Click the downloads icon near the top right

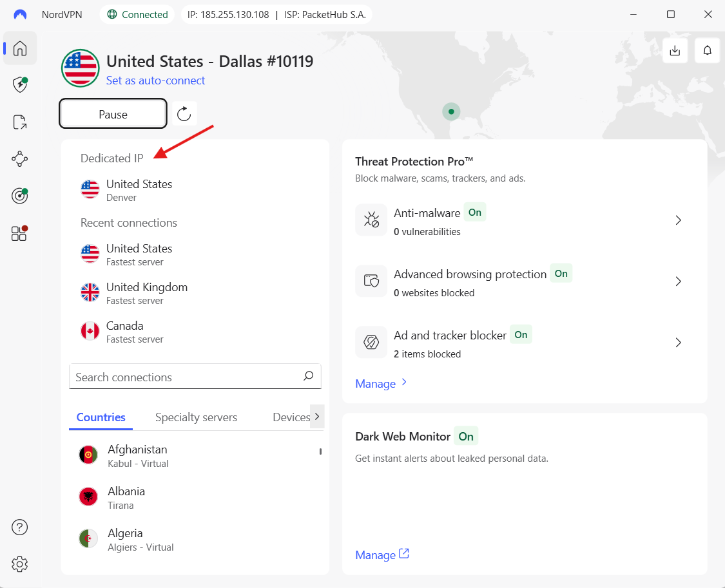point(675,50)
